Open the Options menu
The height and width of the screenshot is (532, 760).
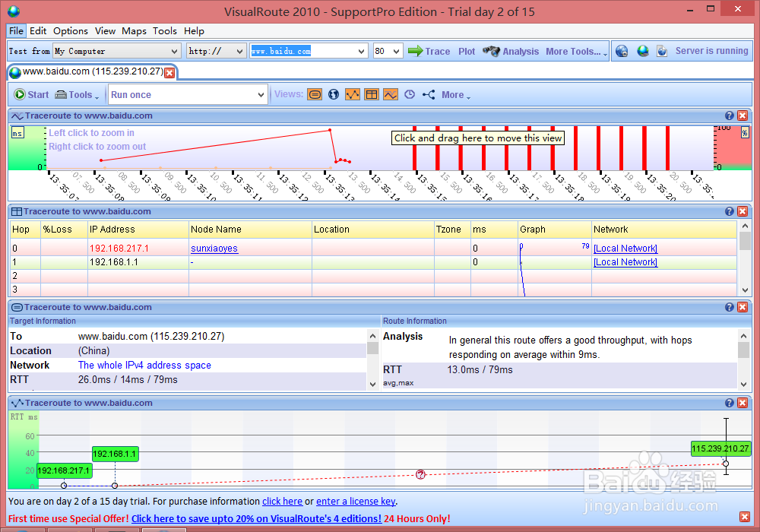[x=70, y=30]
